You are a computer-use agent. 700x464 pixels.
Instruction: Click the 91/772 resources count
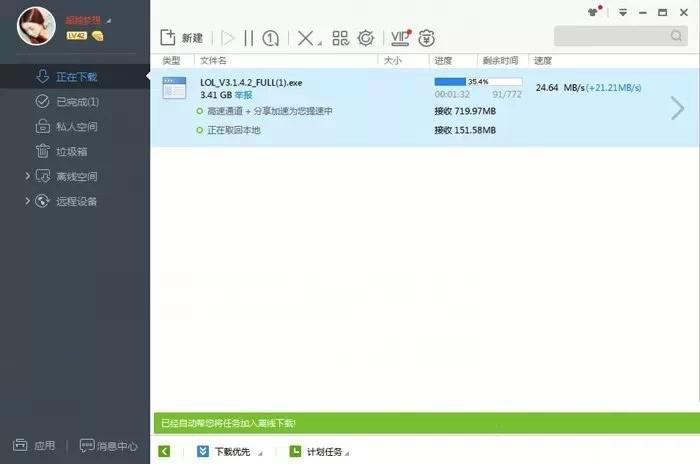pos(507,94)
